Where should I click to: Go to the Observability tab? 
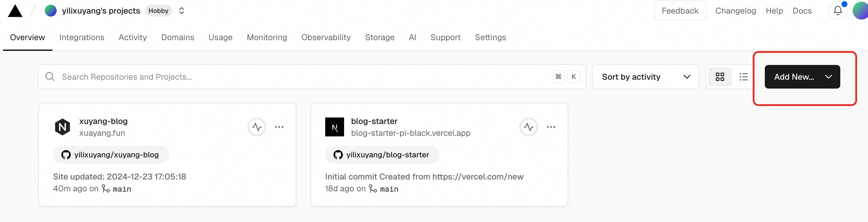pyautogui.click(x=326, y=37)
